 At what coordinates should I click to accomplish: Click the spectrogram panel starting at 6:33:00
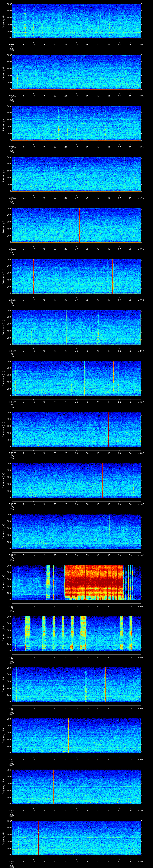pyautogui.click(x=76, y=123)
